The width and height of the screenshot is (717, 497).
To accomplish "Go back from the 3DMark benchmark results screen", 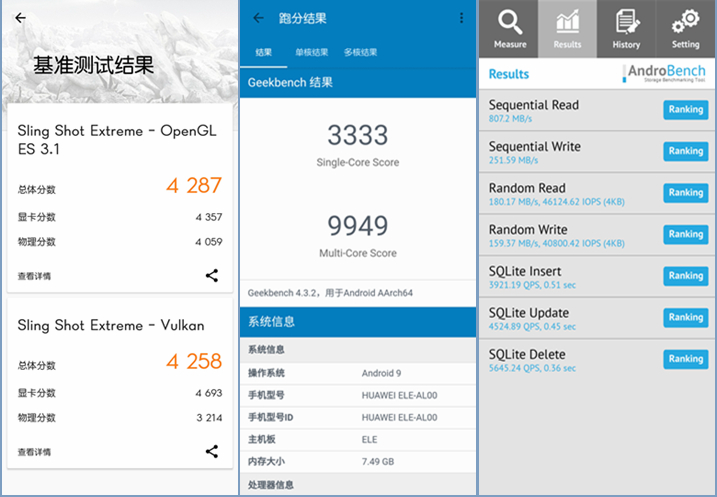I will tap(20, 18).
